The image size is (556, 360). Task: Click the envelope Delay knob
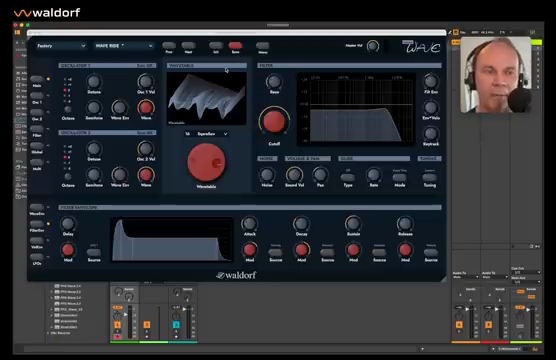(x=68, y=224)
